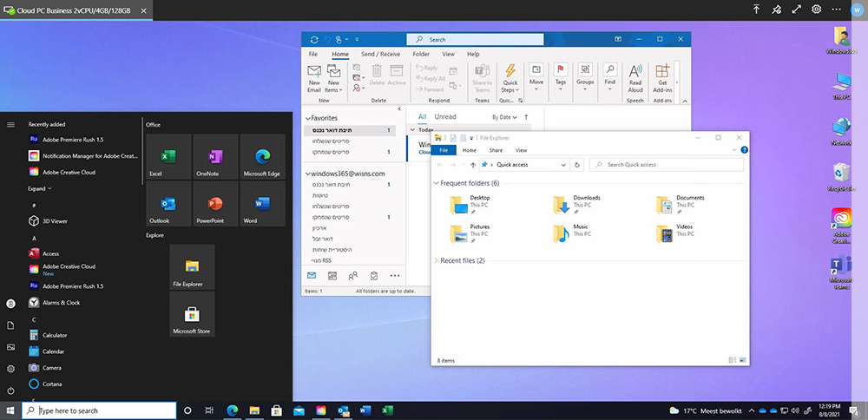Expand the File Explorer ribbon chevron
The image size is (868, 420).
click(x=734, y=150)
